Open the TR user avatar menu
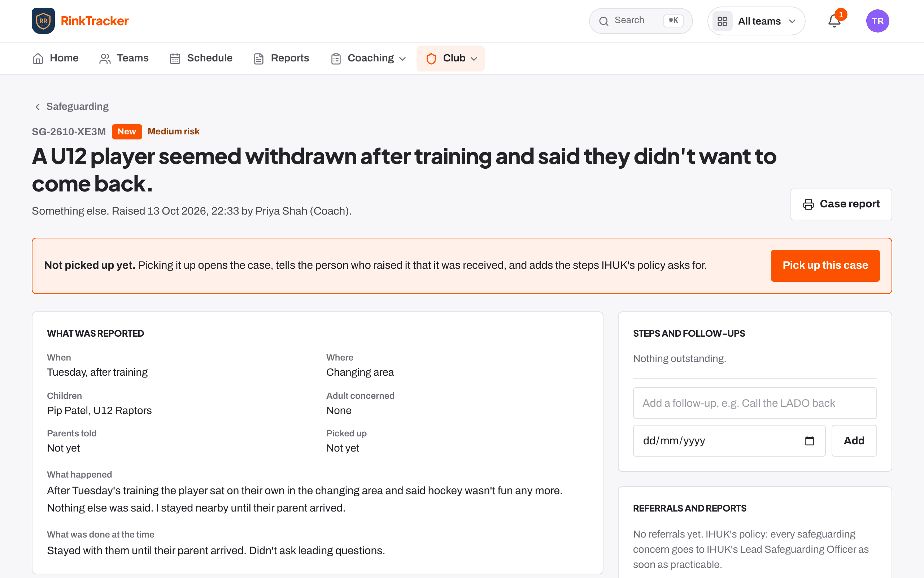Image resolution: width=924 pixels, height=578 pixels. point(877,21)
